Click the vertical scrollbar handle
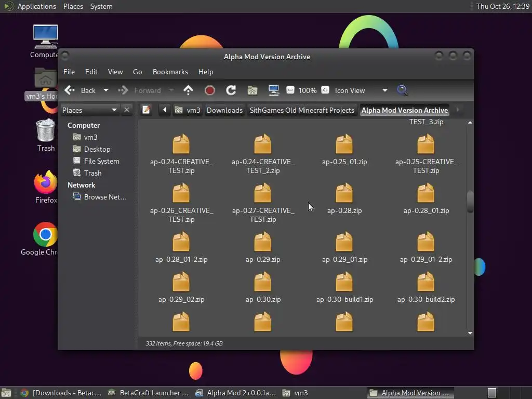 470,202
